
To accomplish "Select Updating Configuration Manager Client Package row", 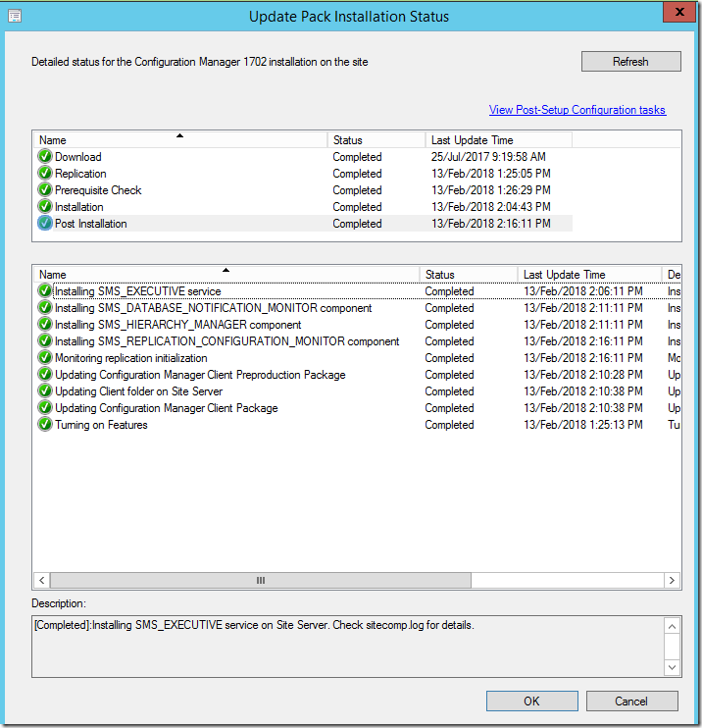I will tap(167, 408).
